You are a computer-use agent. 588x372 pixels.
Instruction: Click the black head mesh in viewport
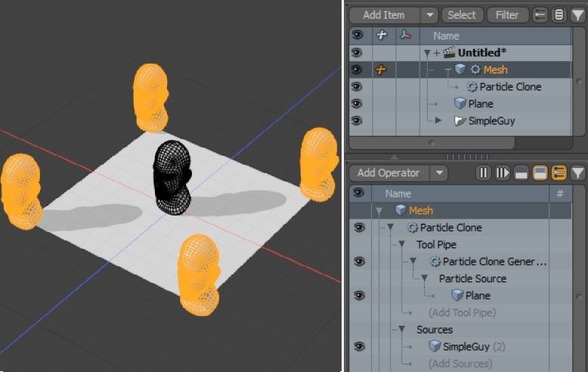pyautogui.click(x=172, y=178)
